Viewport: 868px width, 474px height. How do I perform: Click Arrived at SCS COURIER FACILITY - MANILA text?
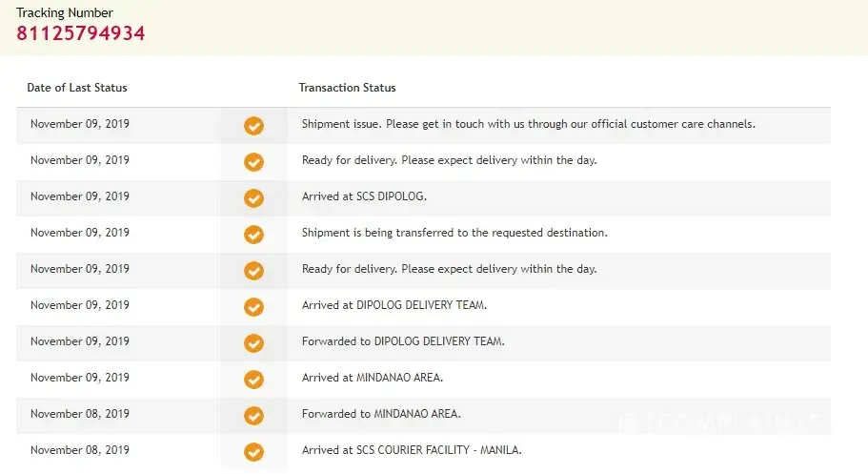(x=412, y=450)
